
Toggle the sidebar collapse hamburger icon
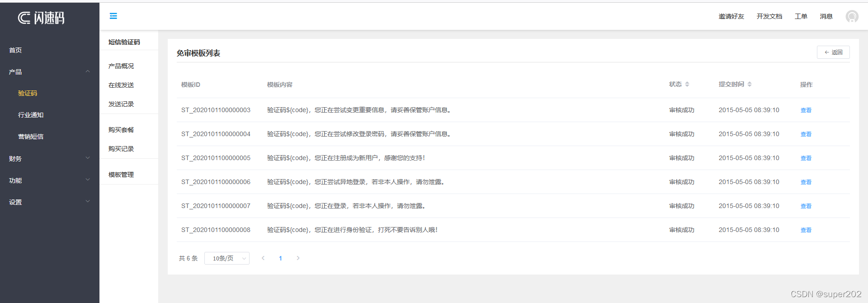[113, 16]
